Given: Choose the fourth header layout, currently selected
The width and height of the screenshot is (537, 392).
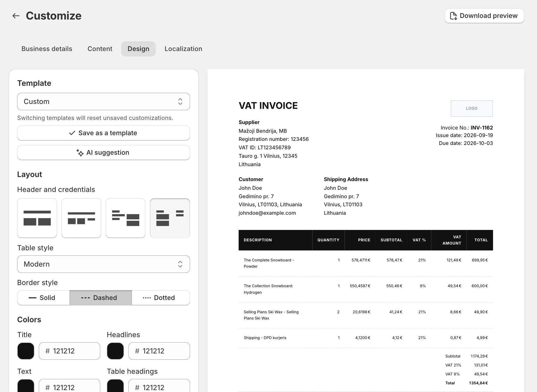Looking at the screenshot, I should [x=170, y=218].
